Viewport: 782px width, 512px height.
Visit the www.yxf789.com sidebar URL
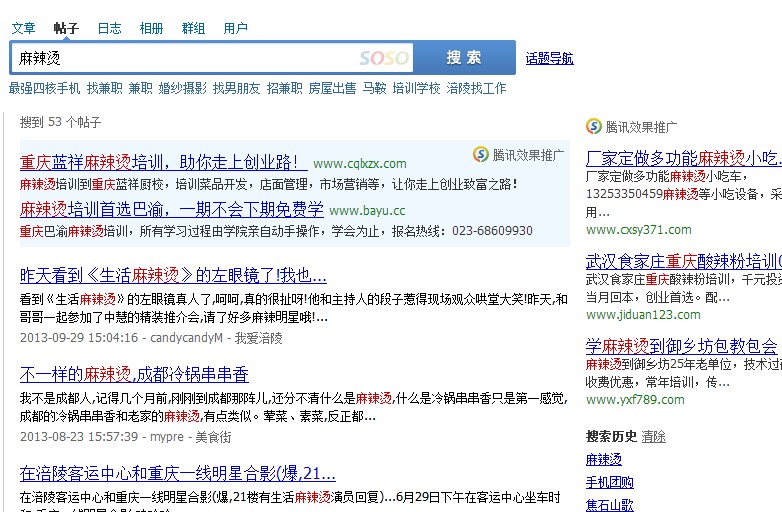pos(635,399)
